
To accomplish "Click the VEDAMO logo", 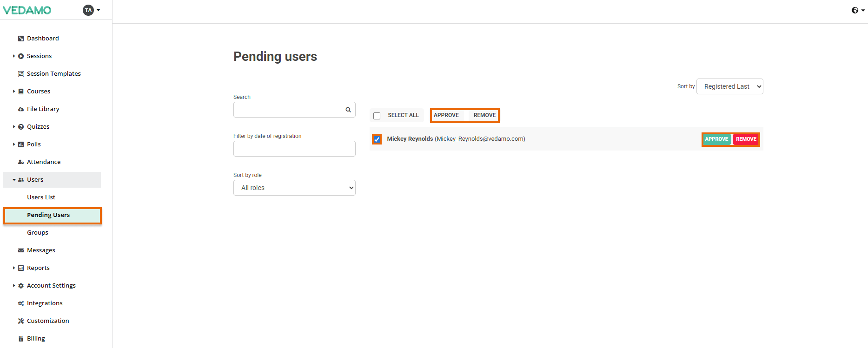I will pos(27,10).
